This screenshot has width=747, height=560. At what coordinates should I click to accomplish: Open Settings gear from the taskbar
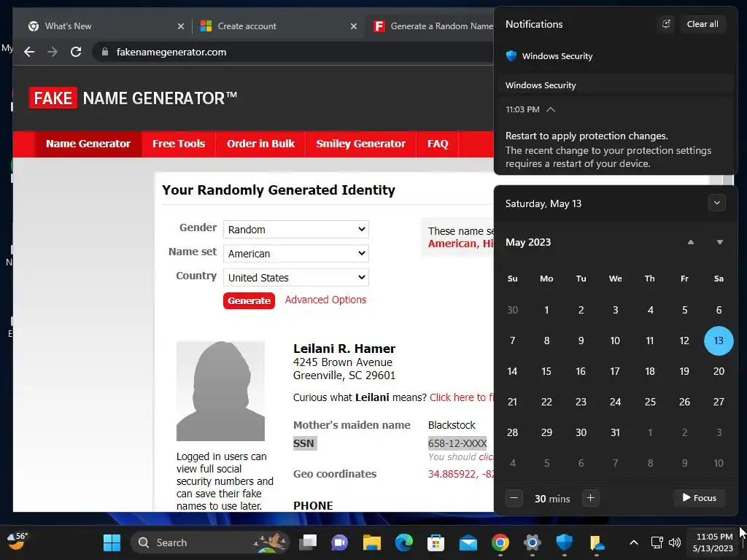coord(532,542)
